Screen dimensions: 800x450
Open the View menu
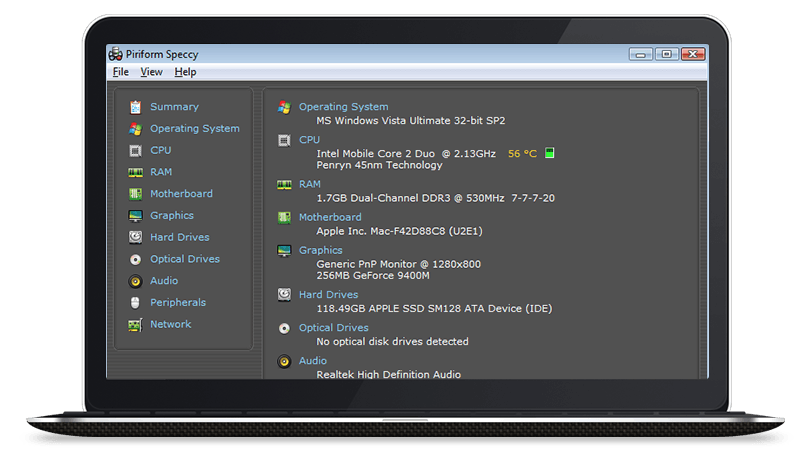pyautogui.click(x=151, y=72)
